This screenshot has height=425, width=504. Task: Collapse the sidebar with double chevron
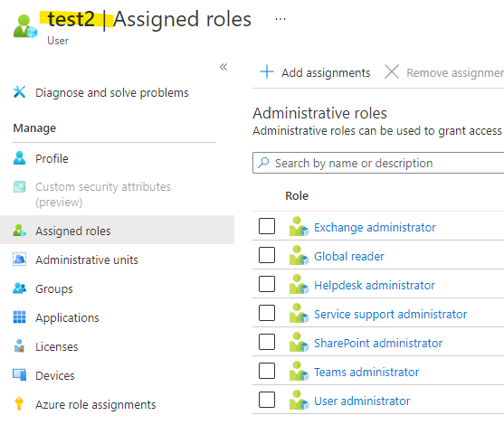[x=223, y=67]
